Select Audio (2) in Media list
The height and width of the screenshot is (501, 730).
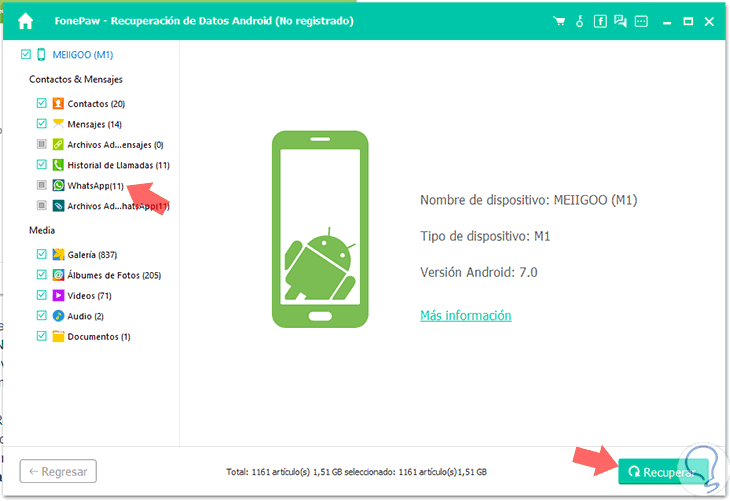point(85,316)
